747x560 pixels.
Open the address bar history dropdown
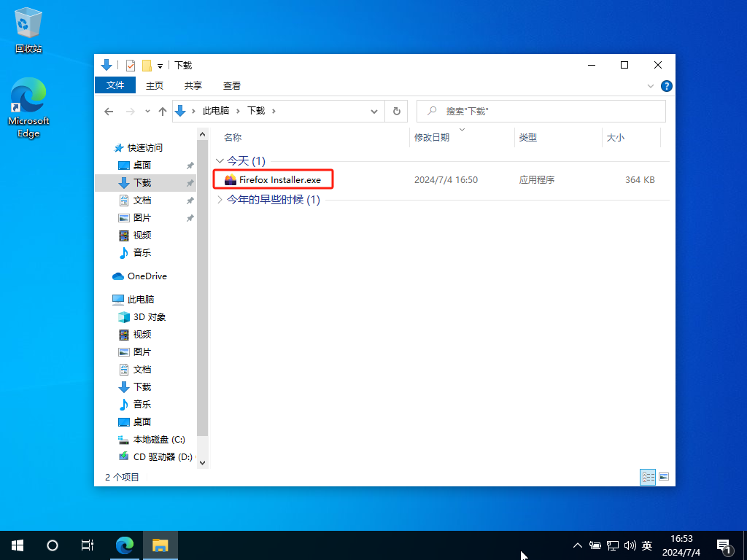tap(374, 112)
